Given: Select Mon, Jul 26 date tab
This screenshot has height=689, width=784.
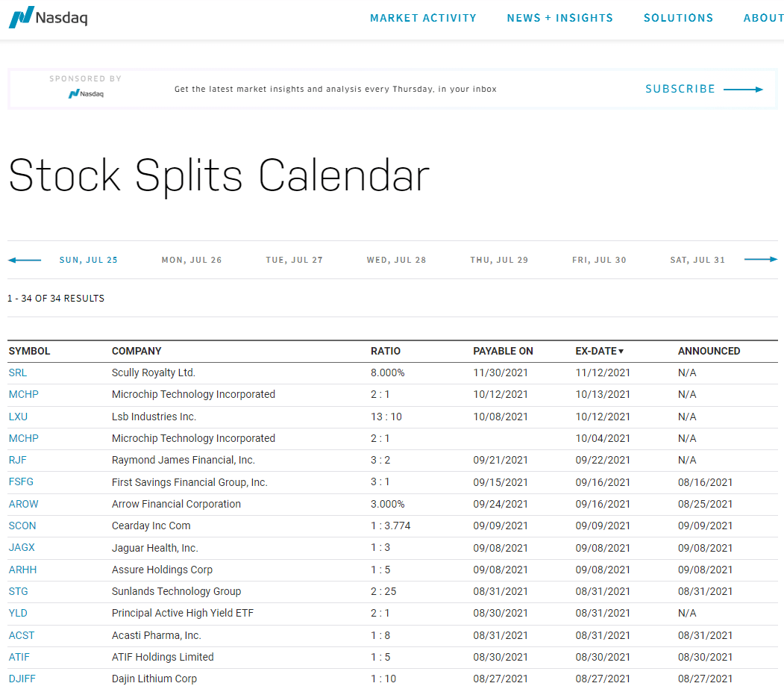Looking at the screenshot, I should tap(192, 260).
